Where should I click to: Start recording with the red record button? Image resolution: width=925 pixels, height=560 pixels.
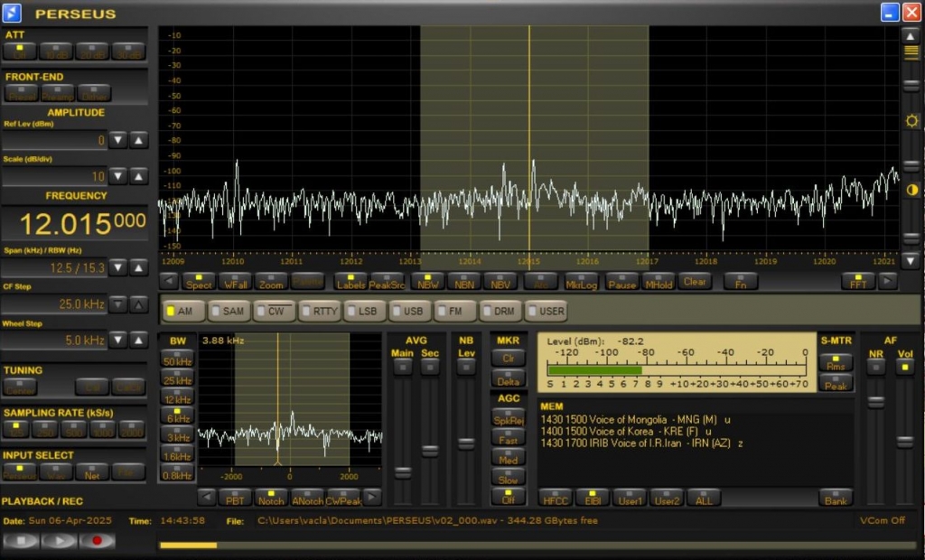97,540
